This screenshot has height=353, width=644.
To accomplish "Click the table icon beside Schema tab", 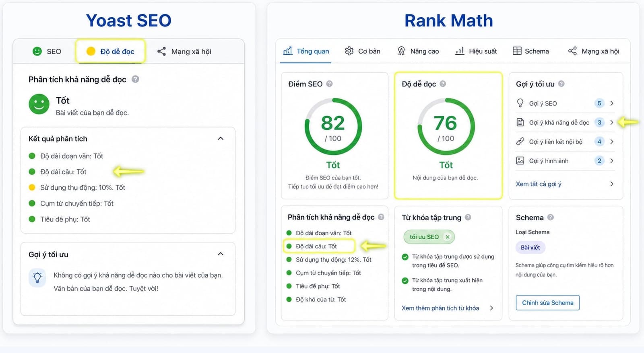I will [x=517, y=51].
